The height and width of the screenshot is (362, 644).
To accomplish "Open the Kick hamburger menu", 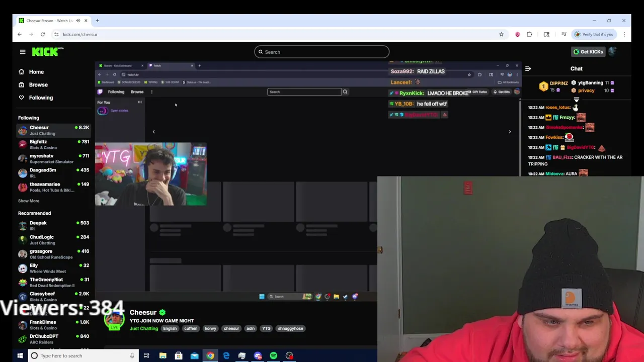I will coord(23,52).
